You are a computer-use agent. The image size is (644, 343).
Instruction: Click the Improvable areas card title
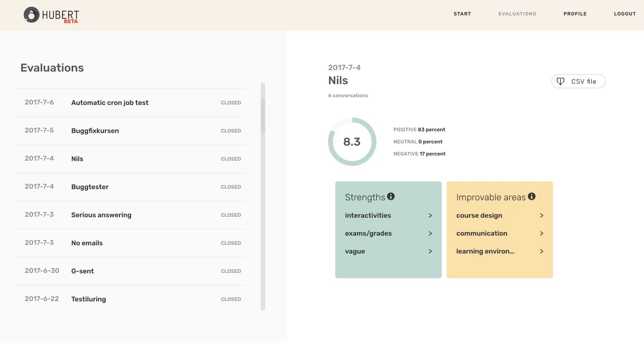(x=491, y=197)
